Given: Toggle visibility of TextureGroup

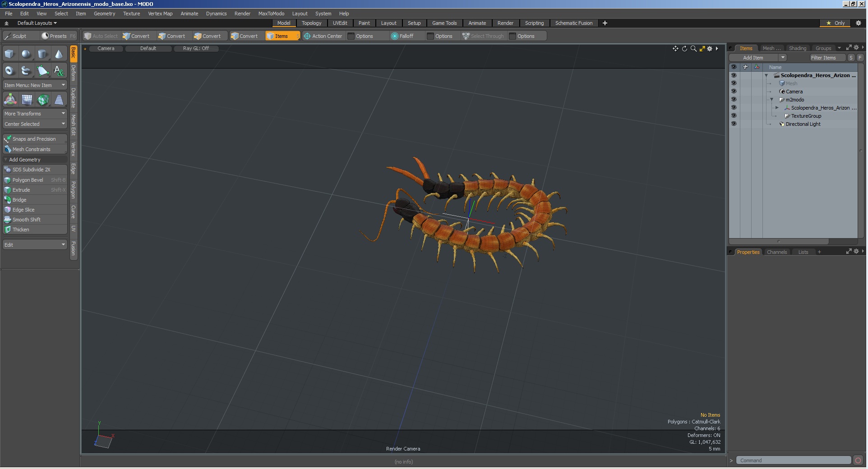Looking at the screenshot, I should 734,116.
